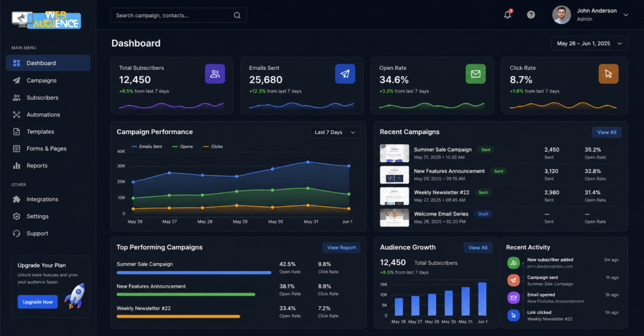This screenshot has width=644, height=336.
Task: Open Integrations under Other
Action: pos(48,199)
